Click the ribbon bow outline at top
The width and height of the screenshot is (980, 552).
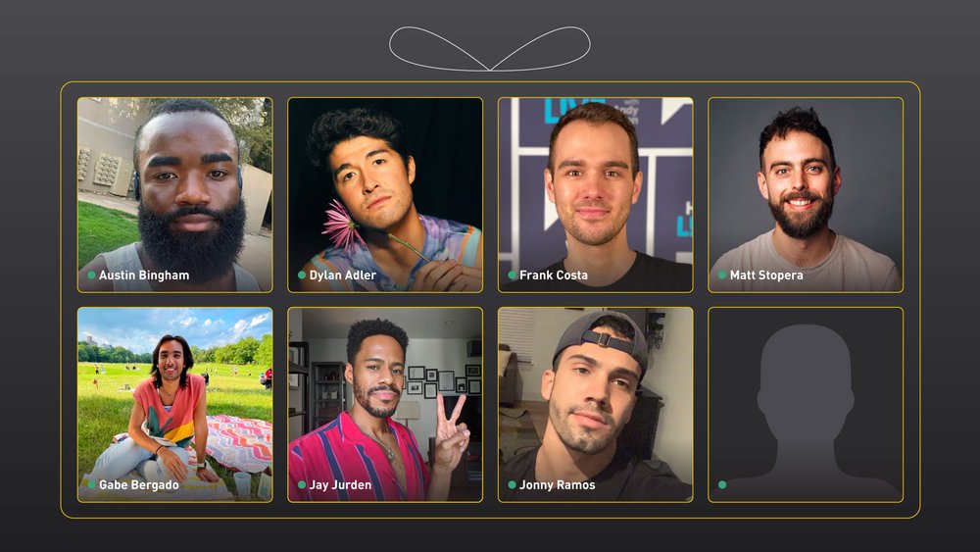pyautogui.click(x=490, y=49)
